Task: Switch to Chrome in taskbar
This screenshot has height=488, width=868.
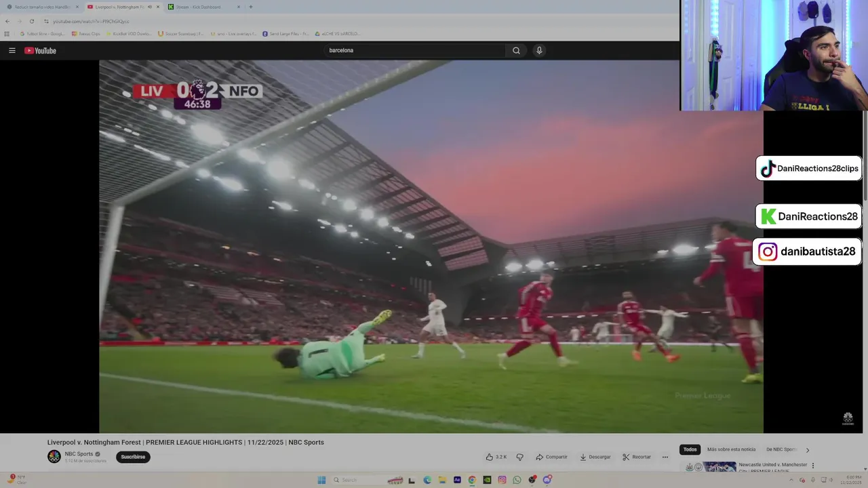Action: click(472, 480)
